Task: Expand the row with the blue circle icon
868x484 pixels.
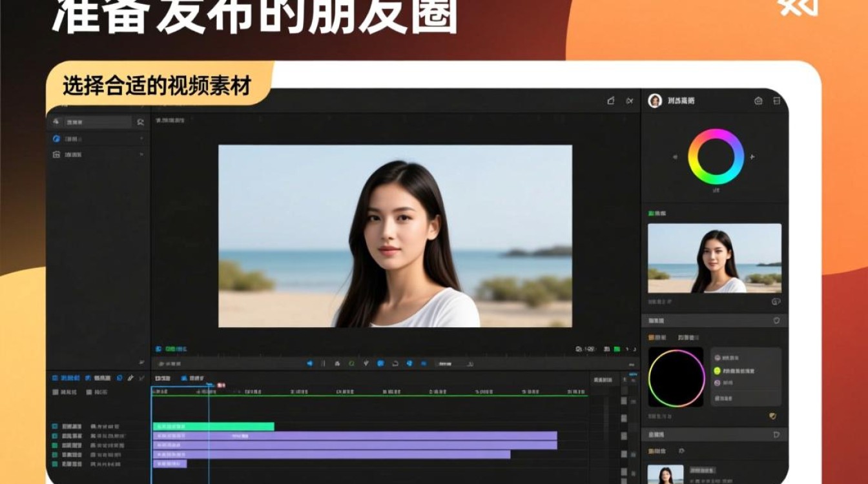Action: [141, 139]
